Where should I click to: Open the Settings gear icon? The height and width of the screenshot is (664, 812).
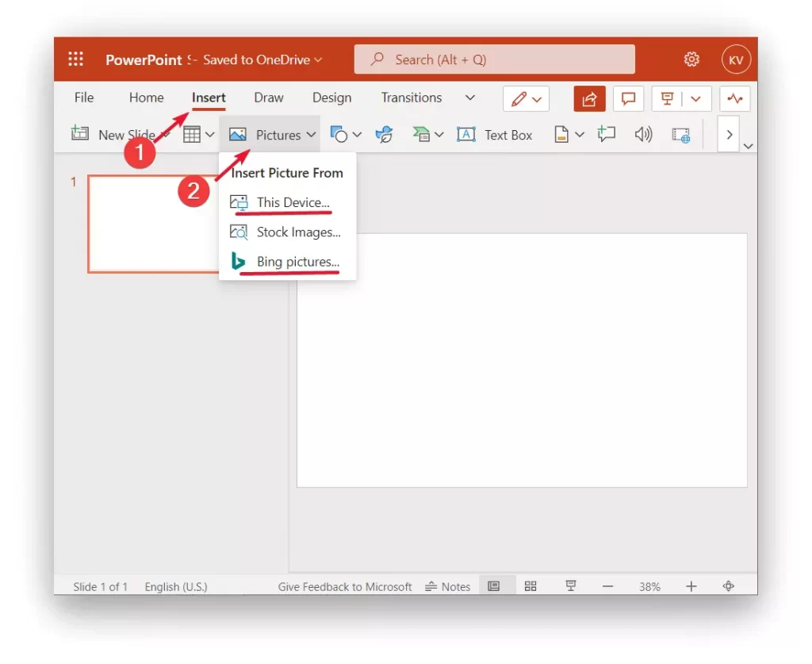click(691, 58)
